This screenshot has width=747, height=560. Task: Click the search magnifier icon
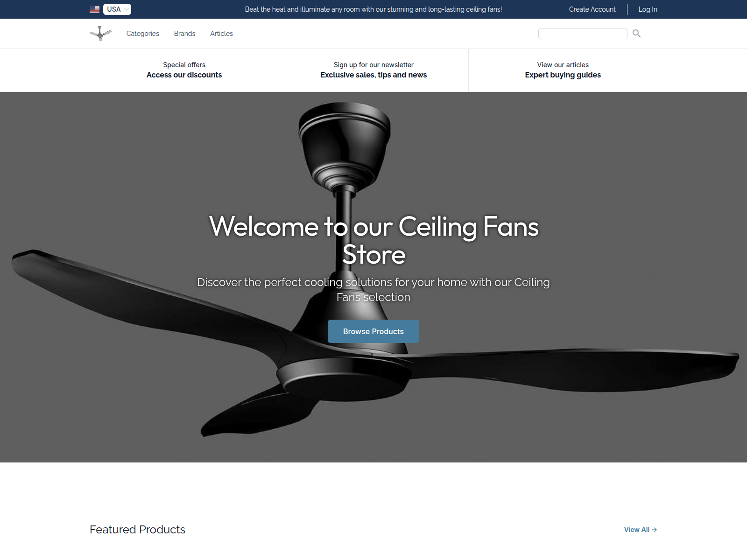(x=636, y=33)
